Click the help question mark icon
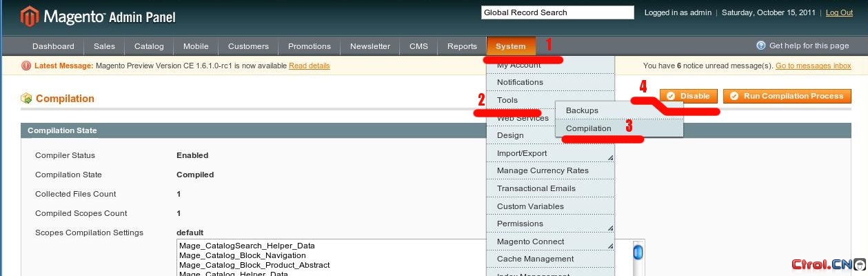The image size is (868, 276). 761,46
